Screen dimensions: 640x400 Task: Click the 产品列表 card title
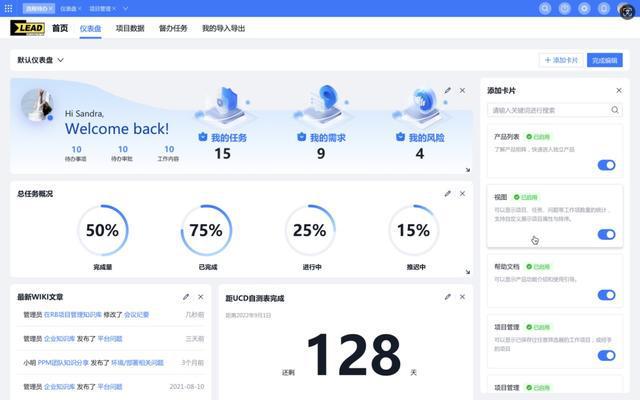(x=507, y=137)
